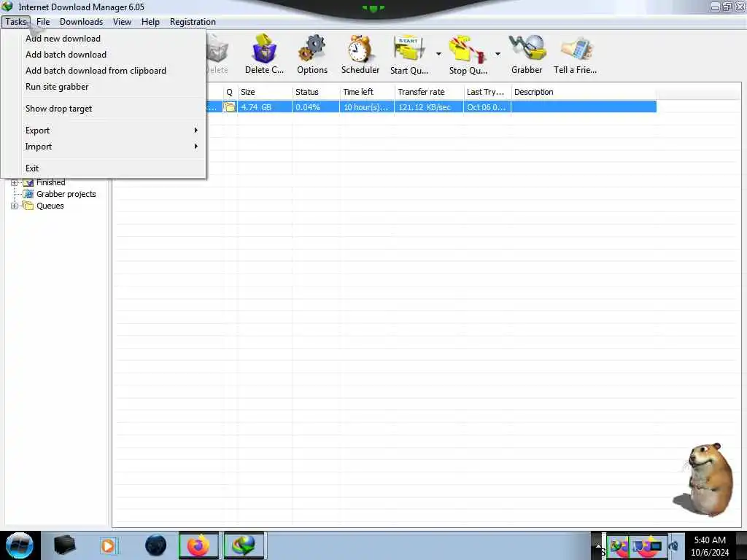Viewport: 747px width, 560px height.
Task: Click the 121.12 KB/sec transfer rate cell
Action: [x=429, y=107]
